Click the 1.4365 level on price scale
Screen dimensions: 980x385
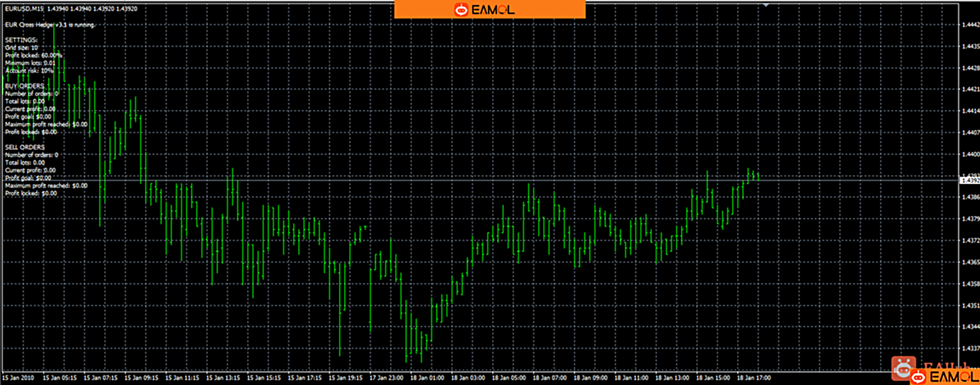(x=970, y=262)
